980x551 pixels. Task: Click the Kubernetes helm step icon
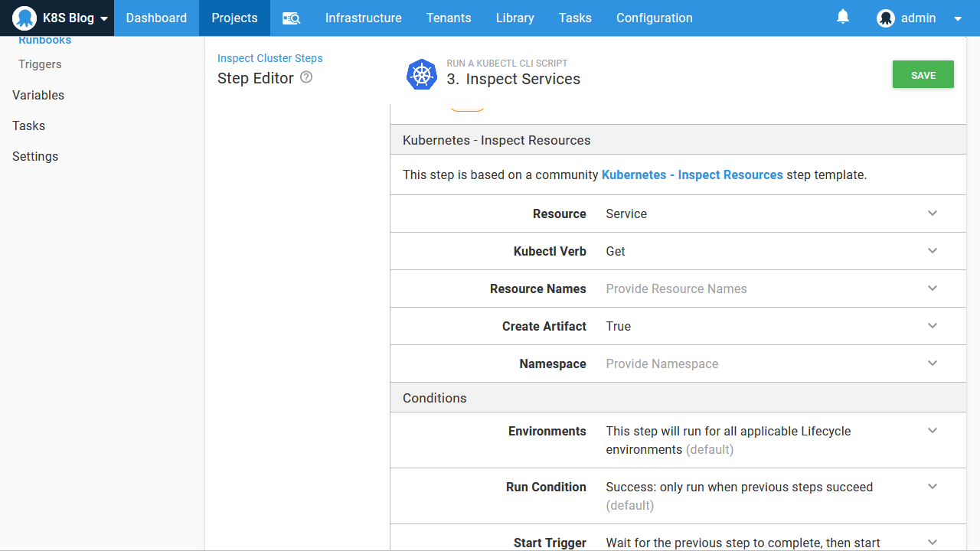(x=421, y=74)
